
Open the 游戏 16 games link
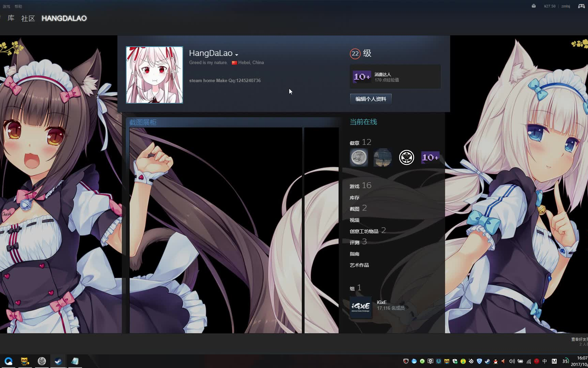point(360,186)
